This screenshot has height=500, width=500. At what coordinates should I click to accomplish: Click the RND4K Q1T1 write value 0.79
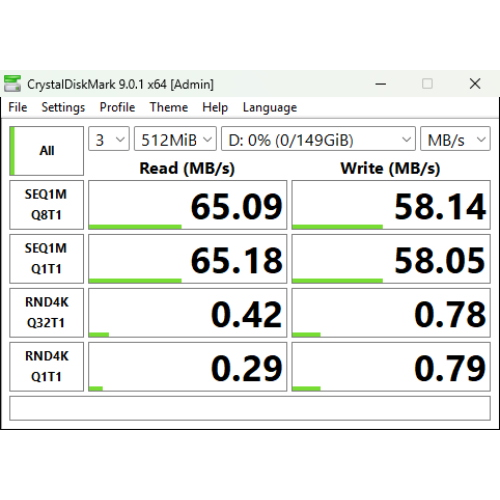pos(391,367)
